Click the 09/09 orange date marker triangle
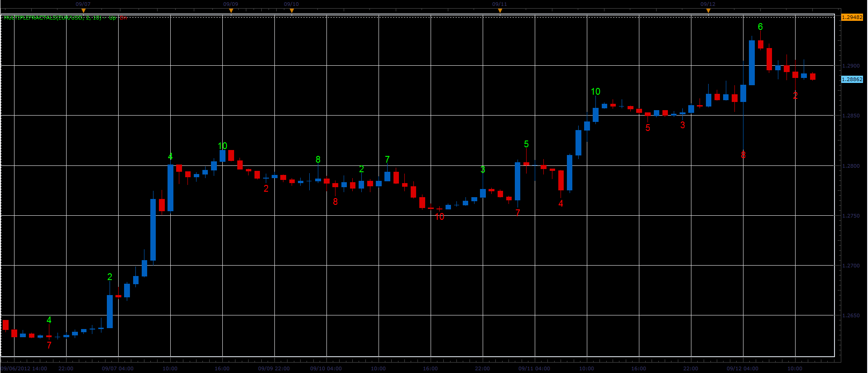This screenshot has height=373, width=868. (231, 11)
